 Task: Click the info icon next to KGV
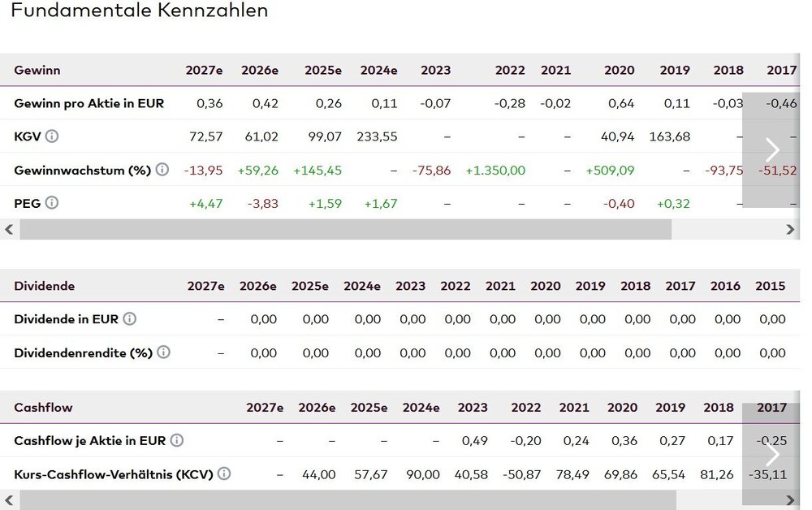click(52, 136)
